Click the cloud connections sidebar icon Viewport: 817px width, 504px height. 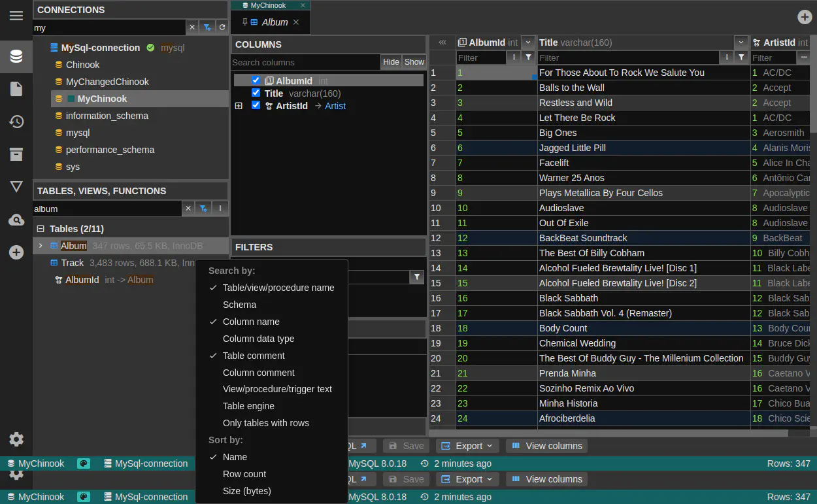pos(16,220)
